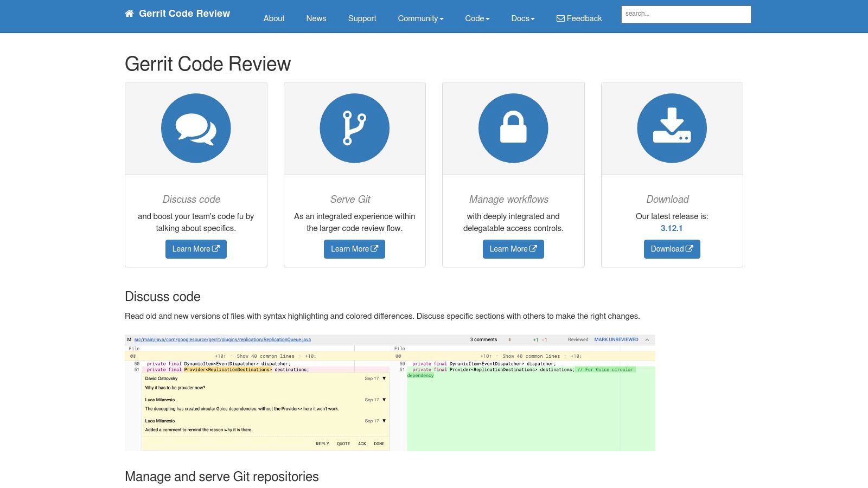Open the 3.12.1 release link
The width and height of the screenshot is (868, 488).
click(672, 228)
